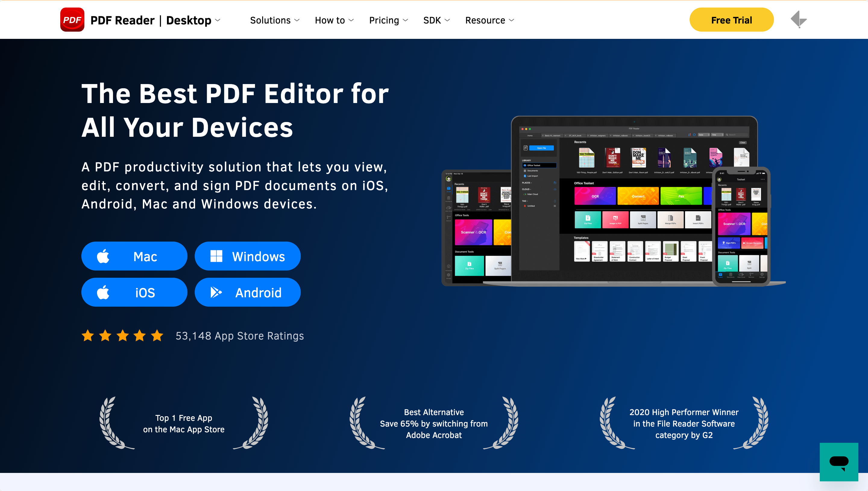This screenshot has height=491, width=868.
Task: Open the Pricing dropdown
Action: (x=388, y=20)
